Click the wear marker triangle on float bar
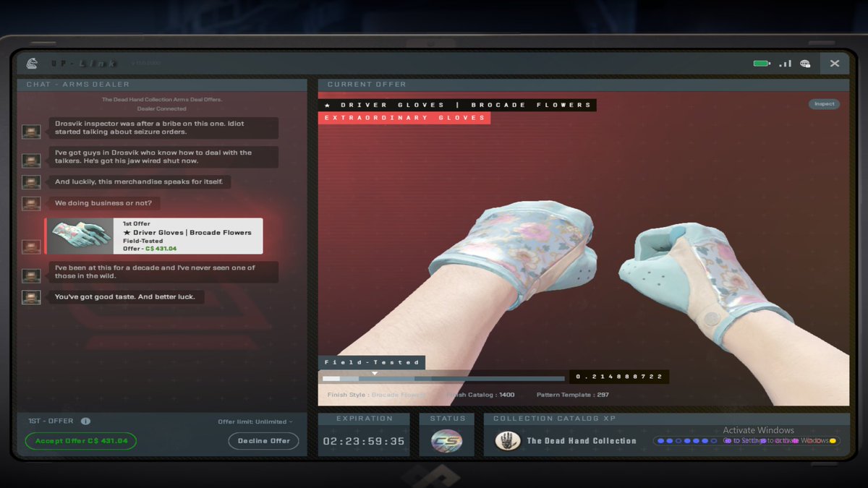The width and height of the screenshot is (868, 488). [x=375, y=373]
